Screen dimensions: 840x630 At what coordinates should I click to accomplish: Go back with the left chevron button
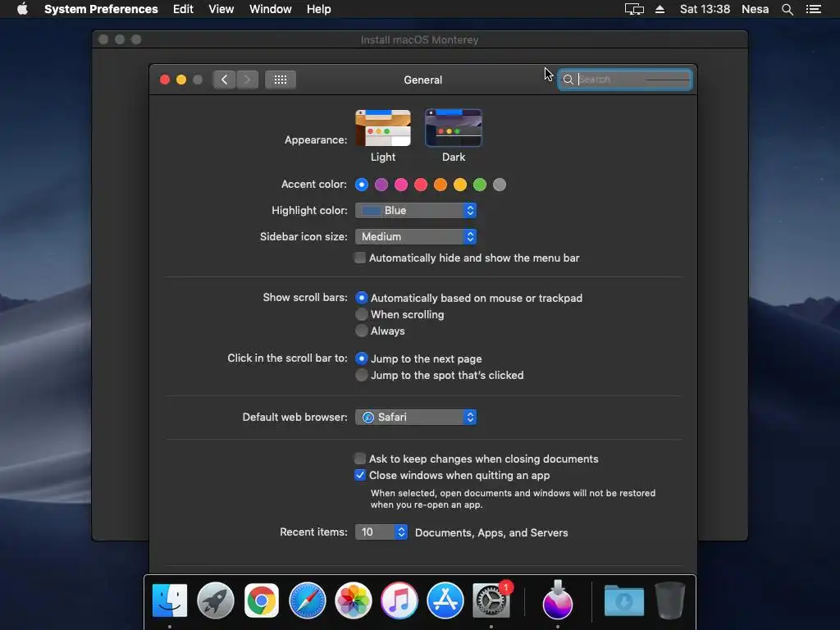click(x=224, y=80)
